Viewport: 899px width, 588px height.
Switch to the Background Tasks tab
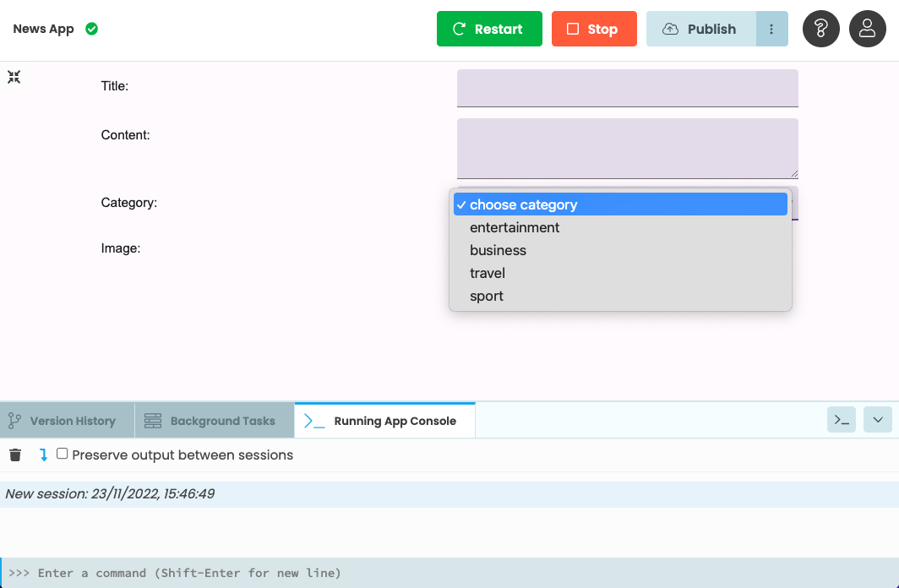222,420
